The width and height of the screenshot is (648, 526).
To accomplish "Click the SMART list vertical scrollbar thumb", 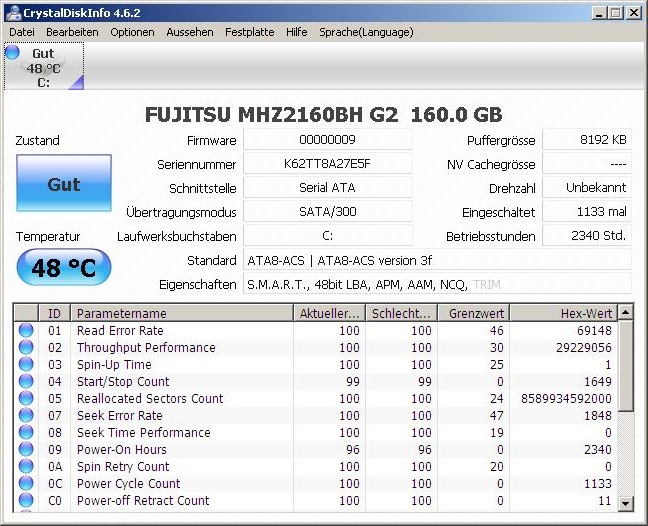I will pyautogui.click(x=626, y=366).
